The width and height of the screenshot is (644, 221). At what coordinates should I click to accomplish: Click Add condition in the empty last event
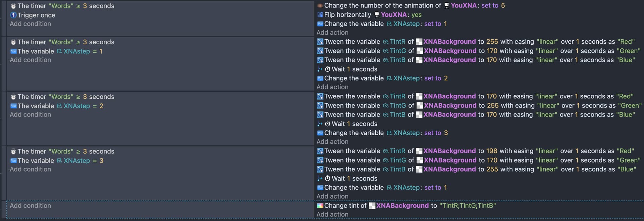pyautogui.click(x=30, y=206)
